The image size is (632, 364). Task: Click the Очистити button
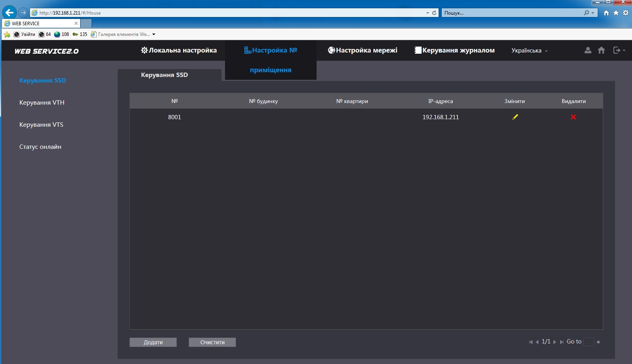pyautogui.click(x=212, y=342)
